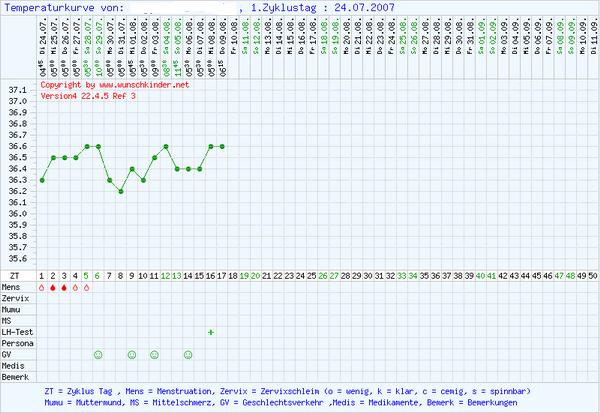Screen dimensions: 600x413
Task: Click the Zervix row label
Action: pyautogui.click(x=15, y=299)
